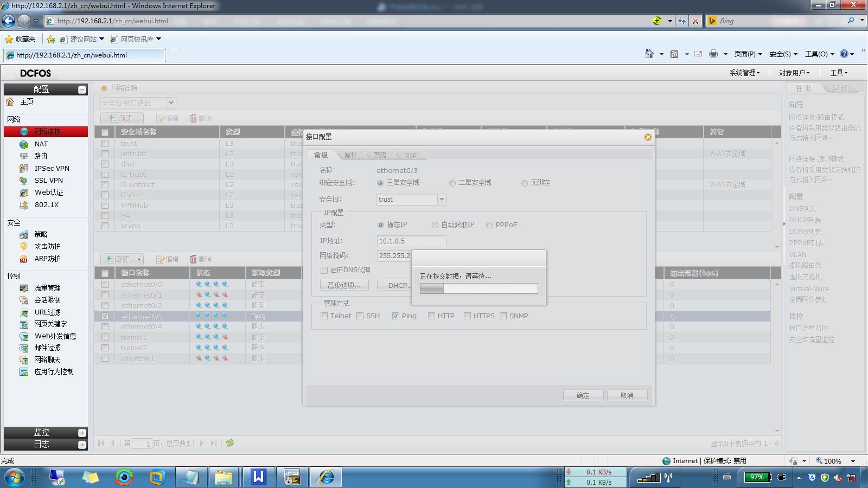Expand the 日志 sidebar section
This screenshot has width=868, height=488.
point(82,445)
